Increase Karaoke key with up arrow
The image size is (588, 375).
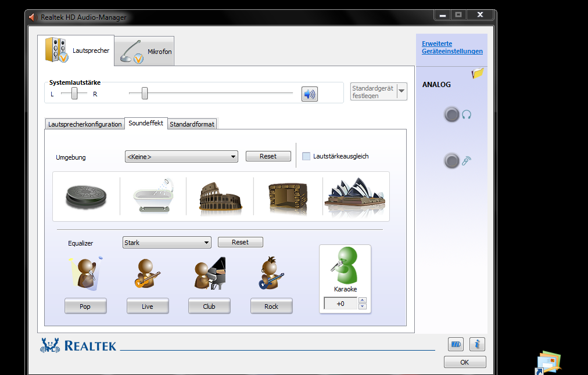(362, 300)
